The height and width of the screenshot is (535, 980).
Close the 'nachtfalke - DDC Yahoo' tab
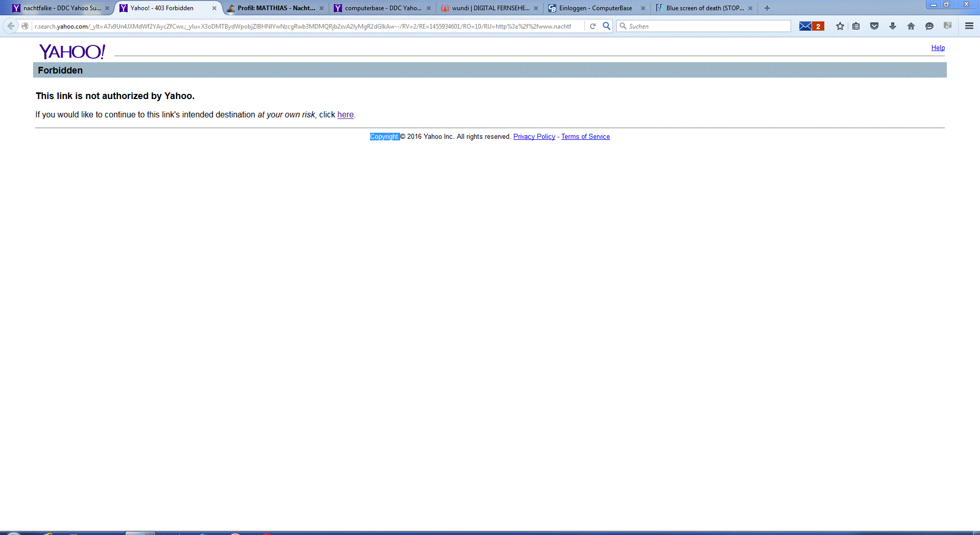point(107,8)
